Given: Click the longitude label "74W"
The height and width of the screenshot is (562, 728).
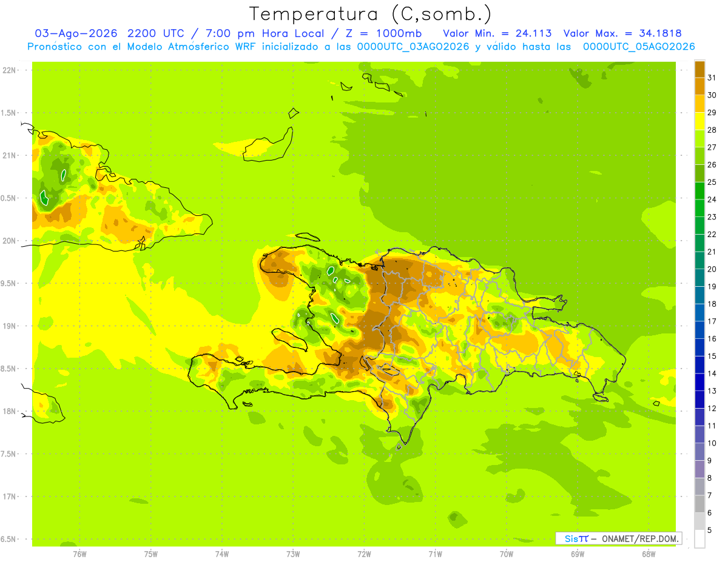Looking at the screenshot, I should tap(222, 554).
